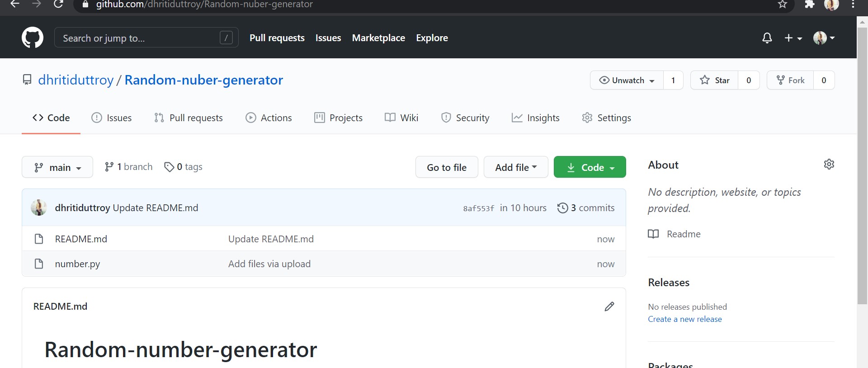Expand the green Code download dropdown
The width and height of the screenshot is (868, 368).
point(590,167)
